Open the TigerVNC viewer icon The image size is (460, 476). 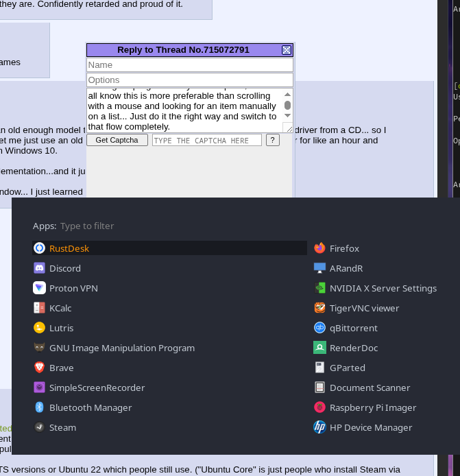click(x=319, y=308)
